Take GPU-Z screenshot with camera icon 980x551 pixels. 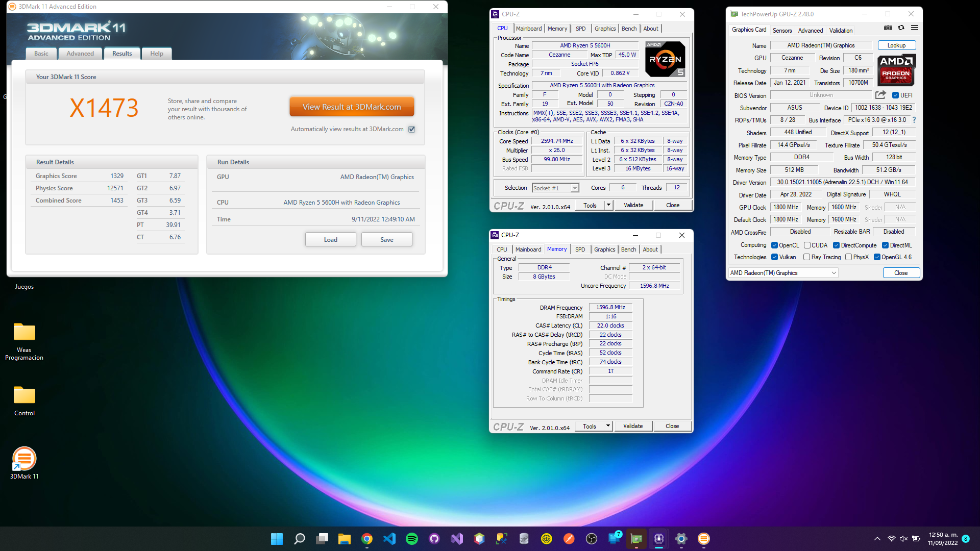888,28
